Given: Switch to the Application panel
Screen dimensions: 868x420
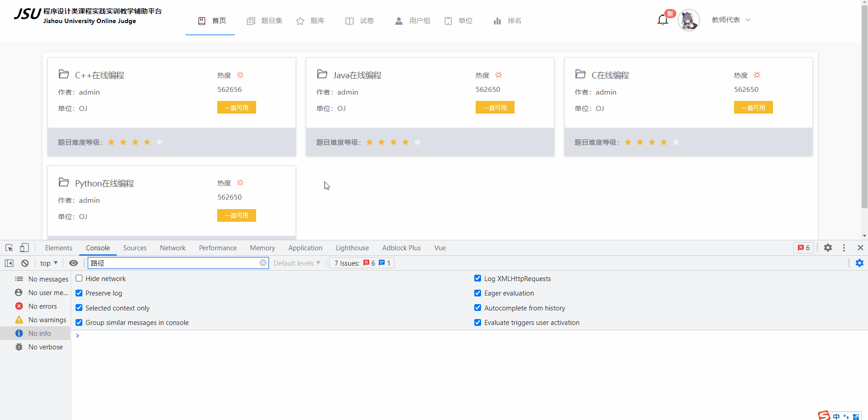Looking at the screenshot, I should tap(305, 248).
